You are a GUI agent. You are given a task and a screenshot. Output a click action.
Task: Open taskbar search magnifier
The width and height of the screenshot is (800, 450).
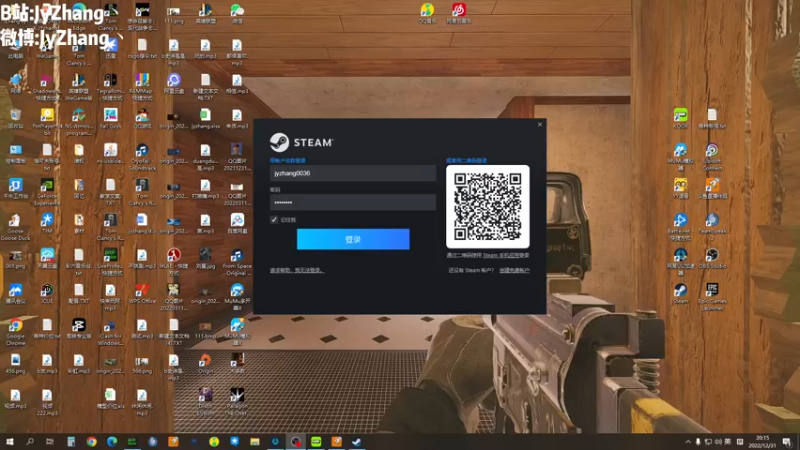[30, 442]
